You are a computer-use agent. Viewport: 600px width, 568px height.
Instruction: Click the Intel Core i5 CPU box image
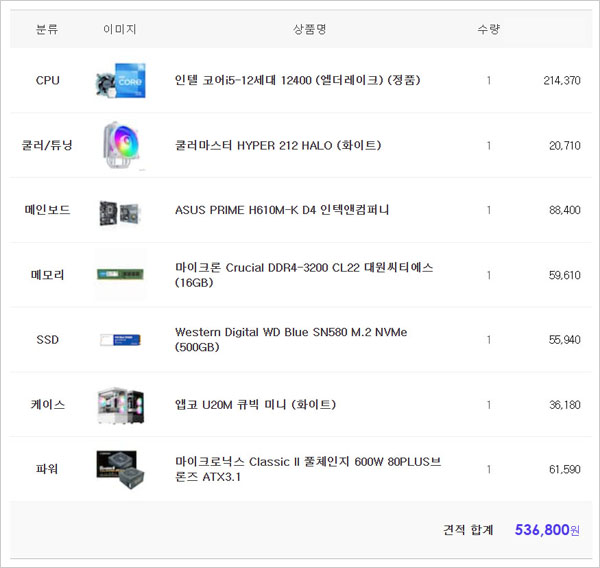[x=120, y=81]
